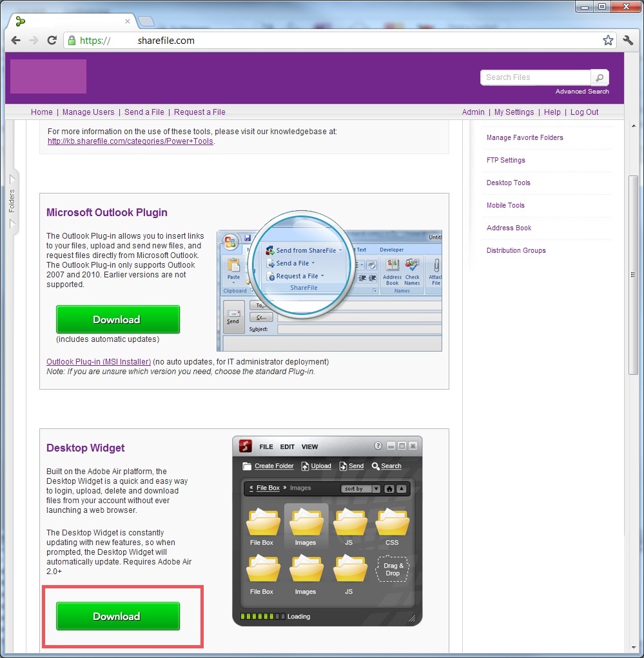Click the widget home folder icon

click(389, 488)
